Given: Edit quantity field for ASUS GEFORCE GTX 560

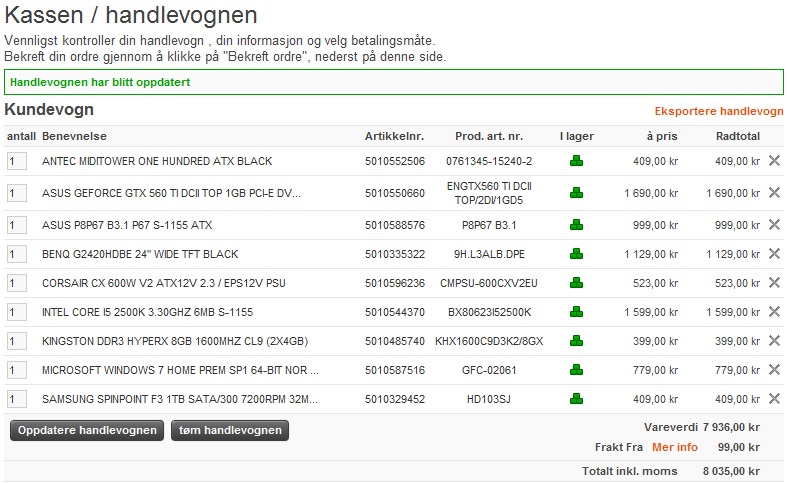Looking at the screenshot, I should point(17,193).
